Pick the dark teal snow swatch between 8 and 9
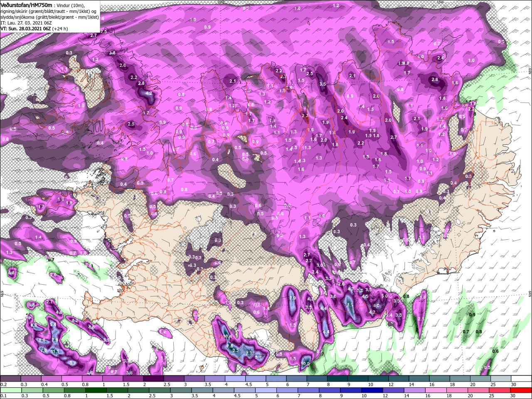Image resolution: width=532 pixels, height=399 pixels. click(337, 379)
